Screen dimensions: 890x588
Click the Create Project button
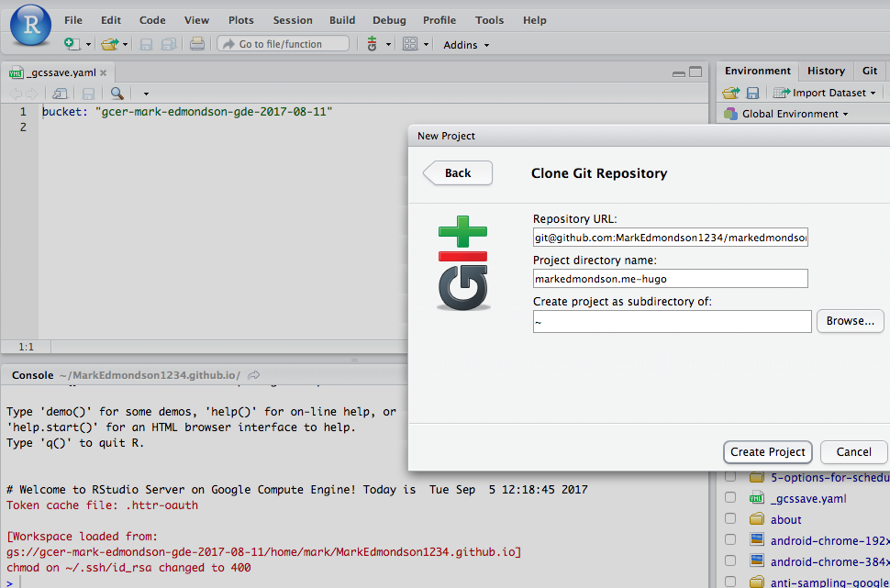click(x=768, y=452)
